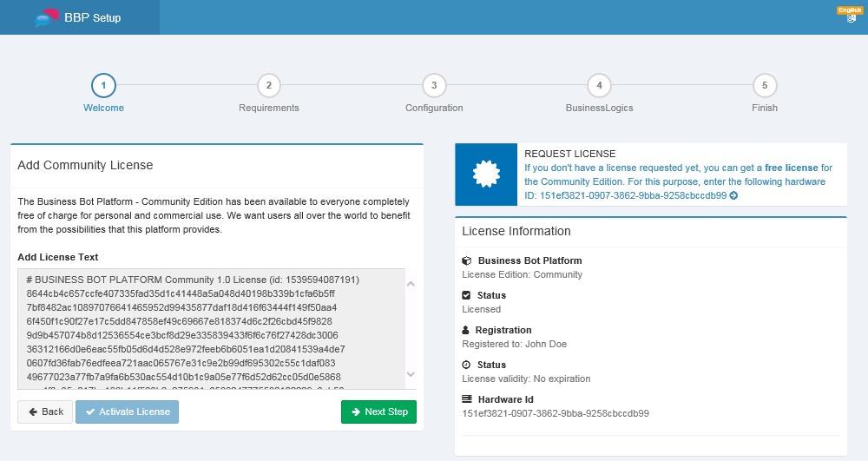Click the arrow icon after the hardware ID link

(733, 195)
